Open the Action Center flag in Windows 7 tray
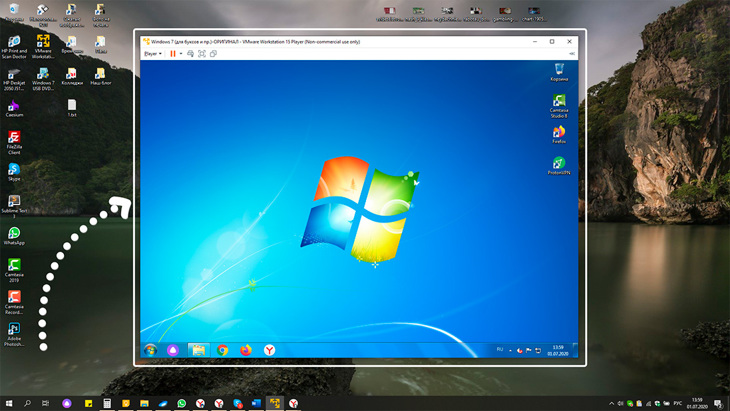The height and width of the screenshot is (411, 730). 528,350
